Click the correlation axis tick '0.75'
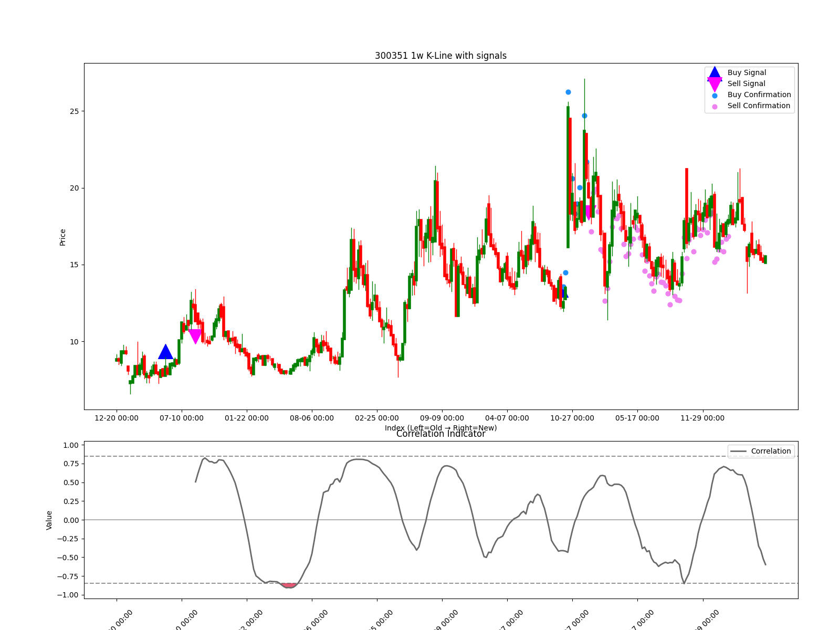 pos(70,464)
